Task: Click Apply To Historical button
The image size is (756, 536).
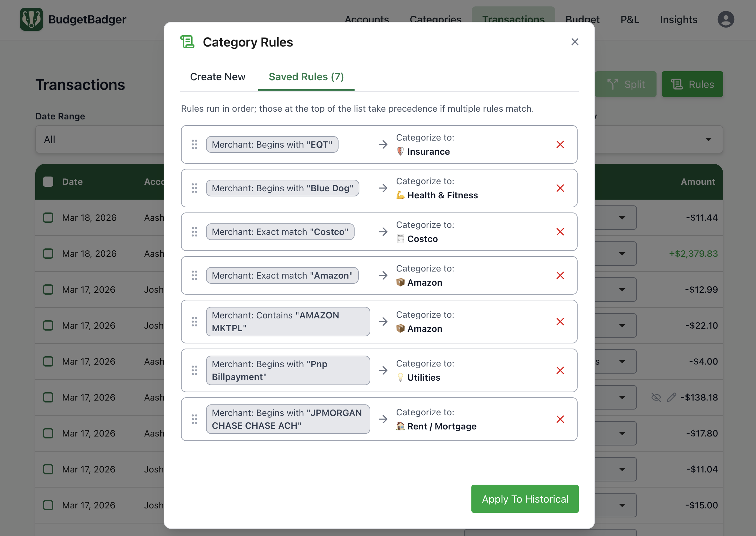Action: tap(525, 499)
